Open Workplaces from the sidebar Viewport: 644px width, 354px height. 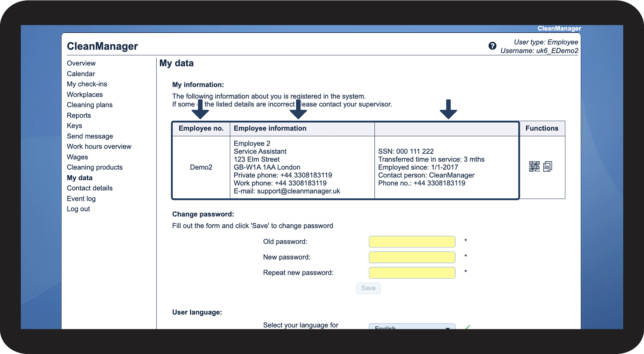(x=85, y=95)
